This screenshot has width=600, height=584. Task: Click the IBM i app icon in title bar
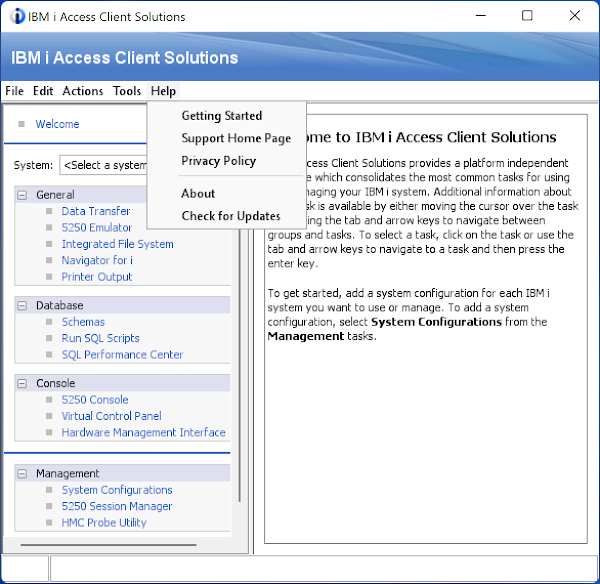click(x=17, y=16)
